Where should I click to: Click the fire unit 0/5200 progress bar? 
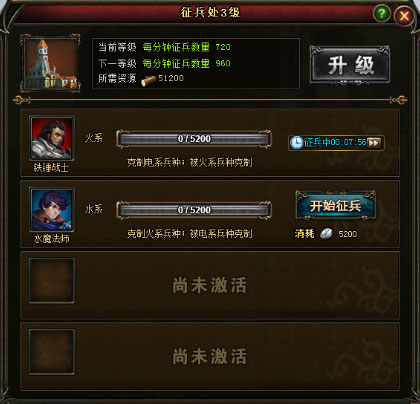pyautogui.click(x=194, y=139)
